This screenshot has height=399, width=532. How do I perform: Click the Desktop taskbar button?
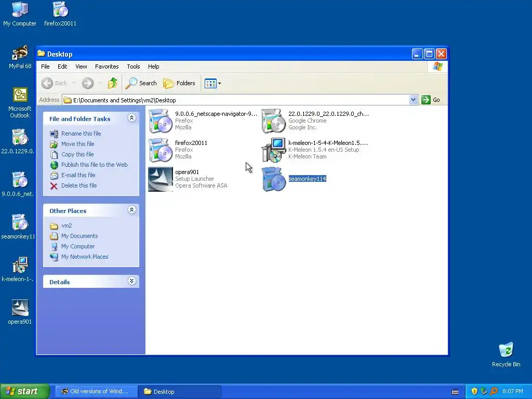coord(180,392)
